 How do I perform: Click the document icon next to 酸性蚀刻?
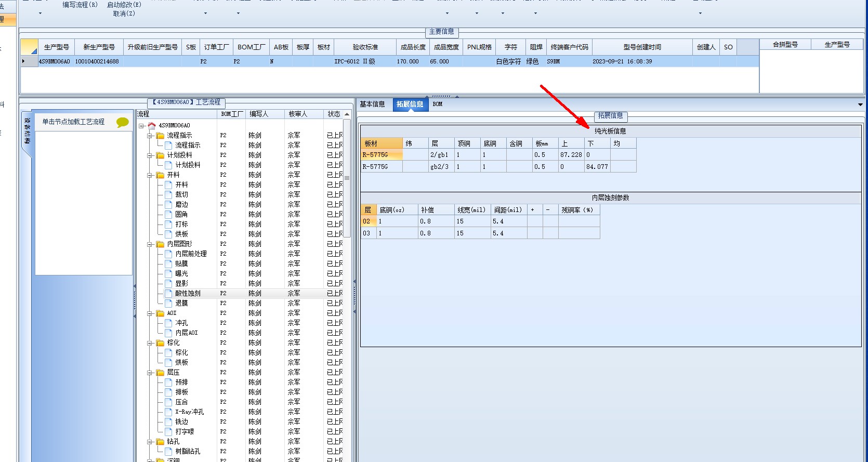tap(168, 293)
